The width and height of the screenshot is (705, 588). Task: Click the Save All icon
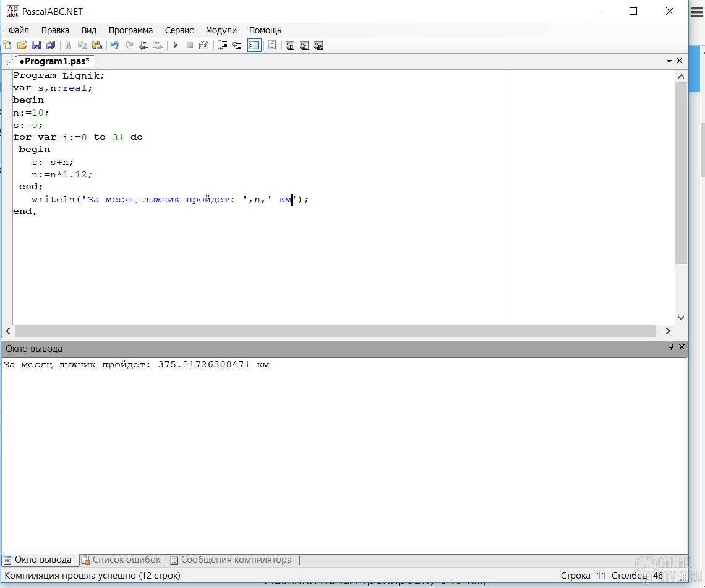coord(51,45)
